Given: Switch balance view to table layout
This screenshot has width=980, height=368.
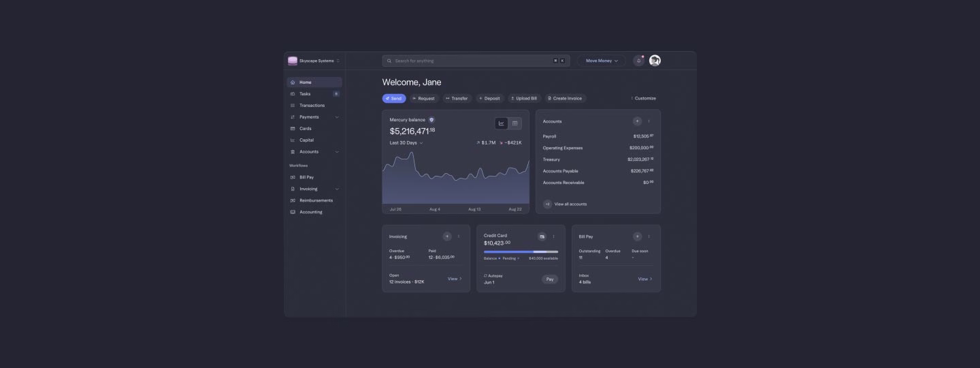Looking at the screenshot, I should (x=515, y=123).
